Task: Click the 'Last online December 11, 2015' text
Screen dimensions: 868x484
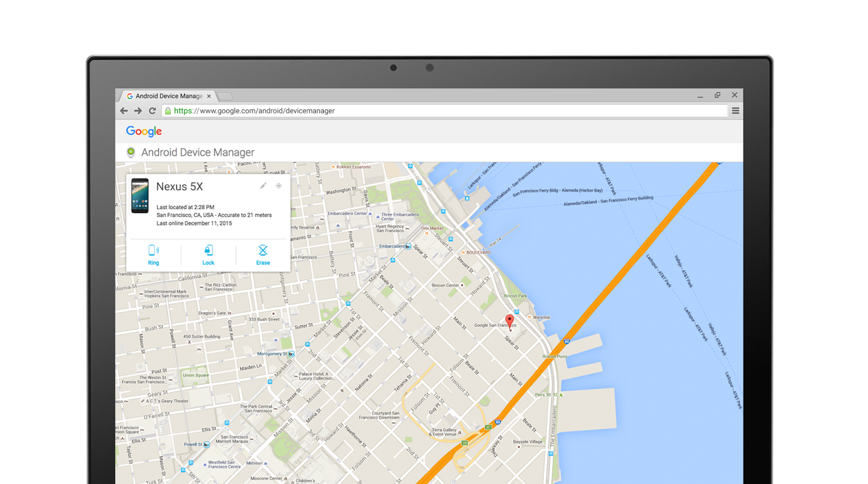Action: click(194, 223)
